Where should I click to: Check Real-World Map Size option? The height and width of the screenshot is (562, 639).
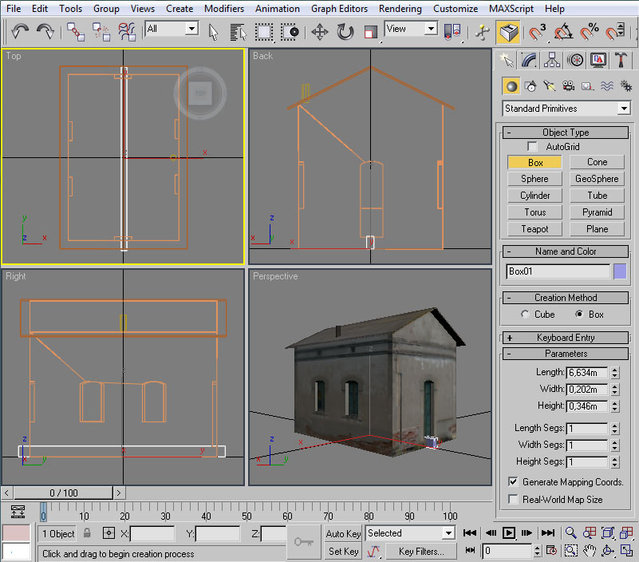pyautogui.click(x=513, y=499)
